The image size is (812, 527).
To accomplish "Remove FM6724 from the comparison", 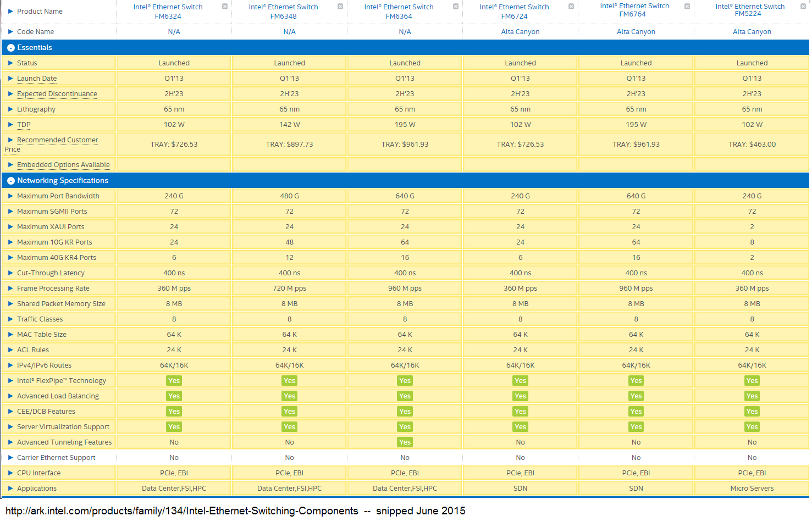I will [x=571, y=7].
